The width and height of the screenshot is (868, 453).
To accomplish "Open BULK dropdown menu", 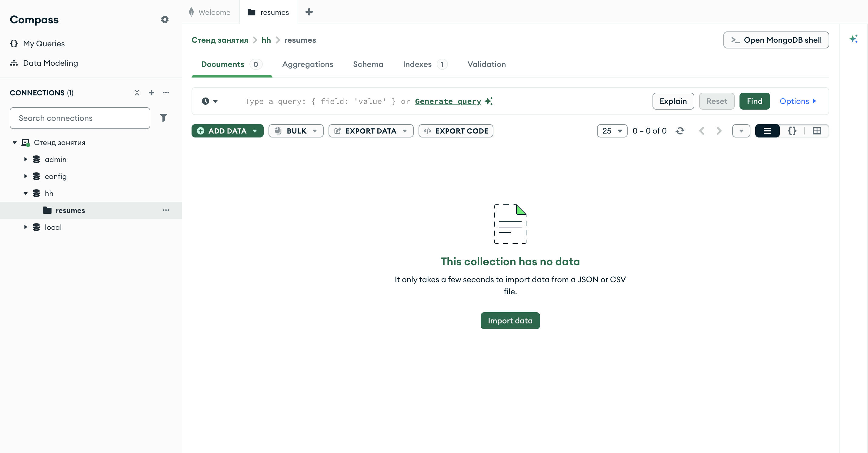I will (x=296, y=131).
